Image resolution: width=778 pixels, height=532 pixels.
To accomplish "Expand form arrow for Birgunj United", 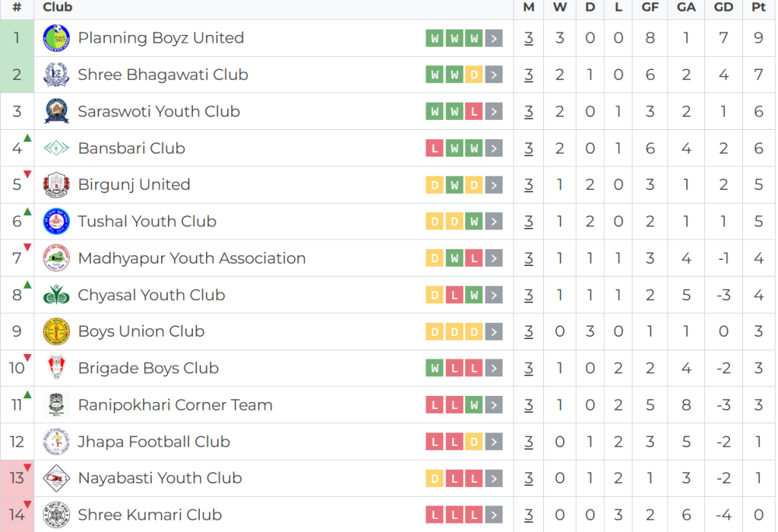I will point(494,185).
